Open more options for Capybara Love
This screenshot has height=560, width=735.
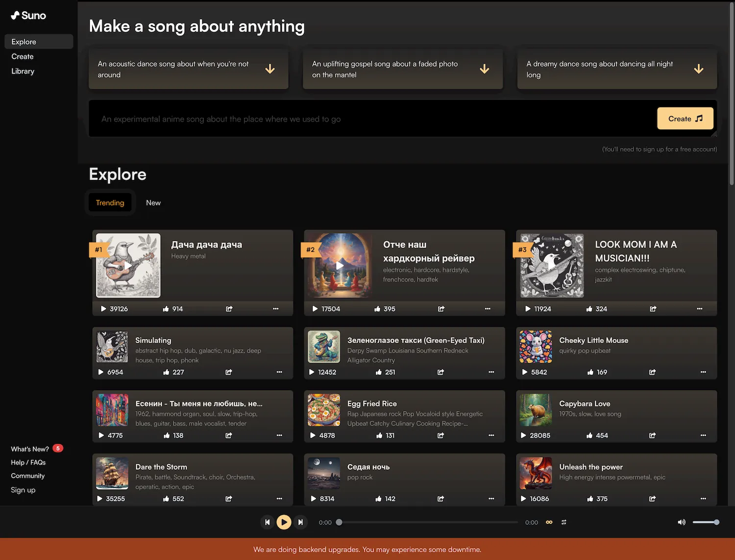click(x=704, y=436)
